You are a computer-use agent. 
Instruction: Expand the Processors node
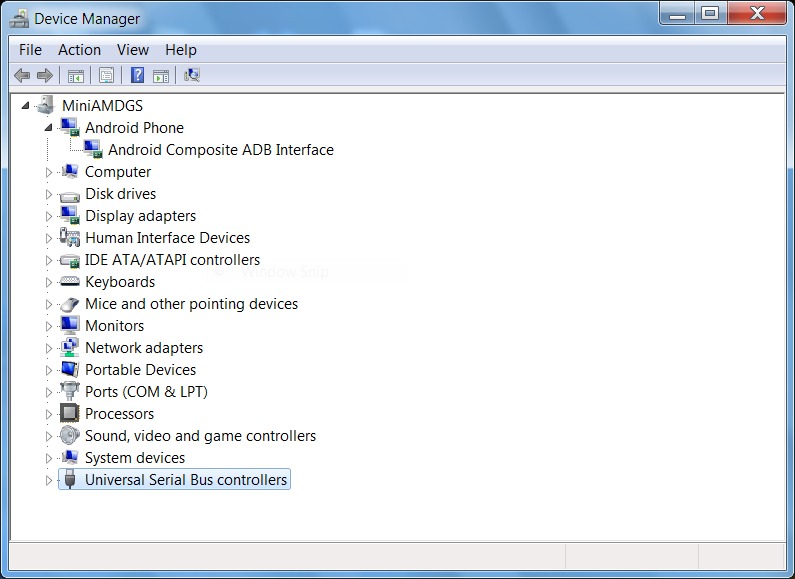click(x=49, y=414)
